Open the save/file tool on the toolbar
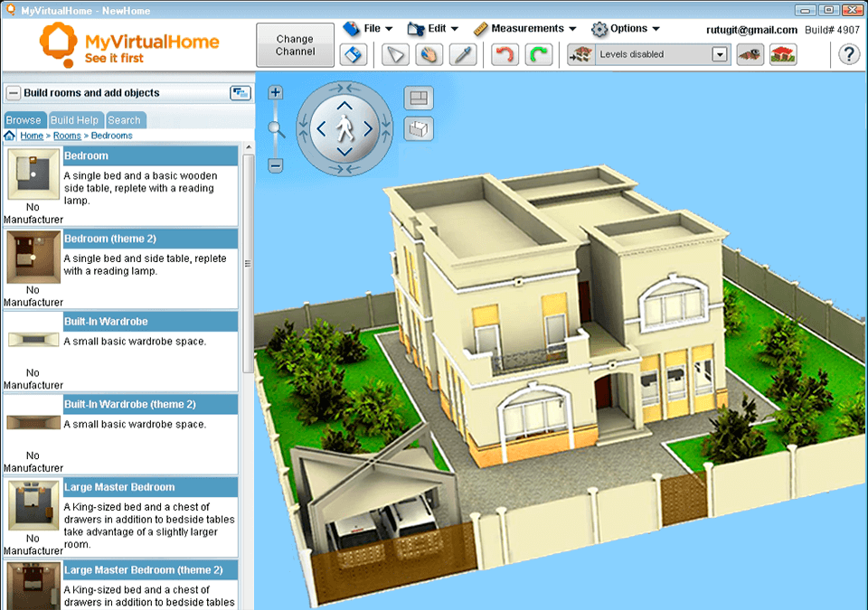This screenshot has width=868, height=610. 354,54
